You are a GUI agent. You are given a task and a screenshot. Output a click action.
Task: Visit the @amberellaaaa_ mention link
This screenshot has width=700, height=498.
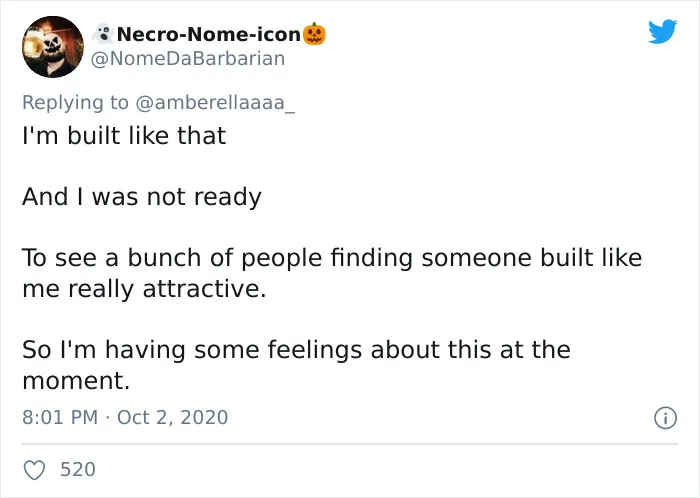(214, 103)
